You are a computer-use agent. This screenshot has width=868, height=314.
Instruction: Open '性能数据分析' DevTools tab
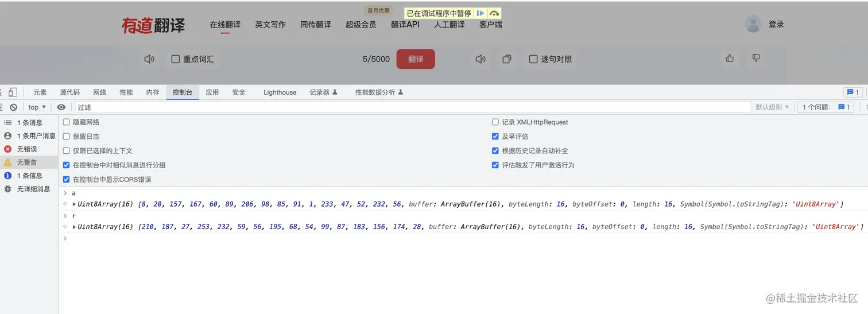[x=379, y=92]
